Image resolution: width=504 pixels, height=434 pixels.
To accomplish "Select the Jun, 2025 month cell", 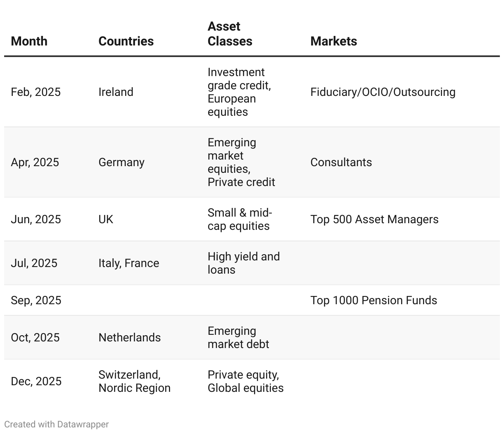I will (x=36, y=219).
